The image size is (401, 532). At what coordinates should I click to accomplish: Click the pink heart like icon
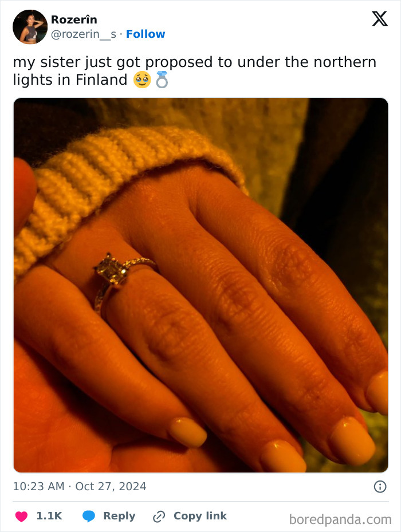(21, 516)
